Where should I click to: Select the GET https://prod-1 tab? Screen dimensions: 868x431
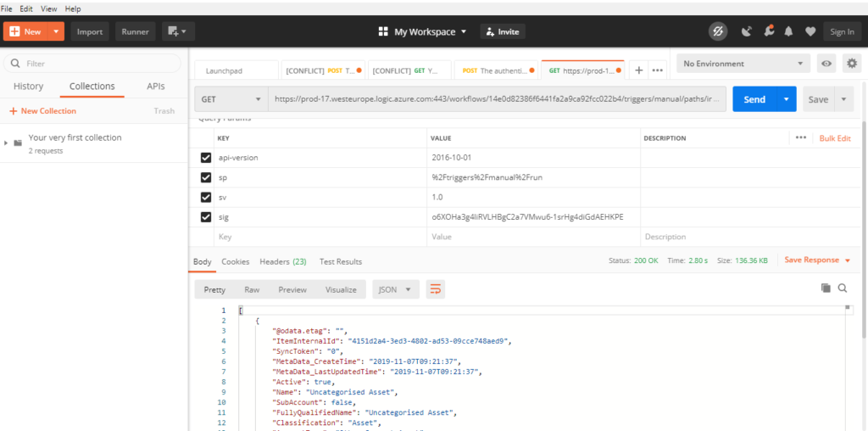click(x=583, y=71)
